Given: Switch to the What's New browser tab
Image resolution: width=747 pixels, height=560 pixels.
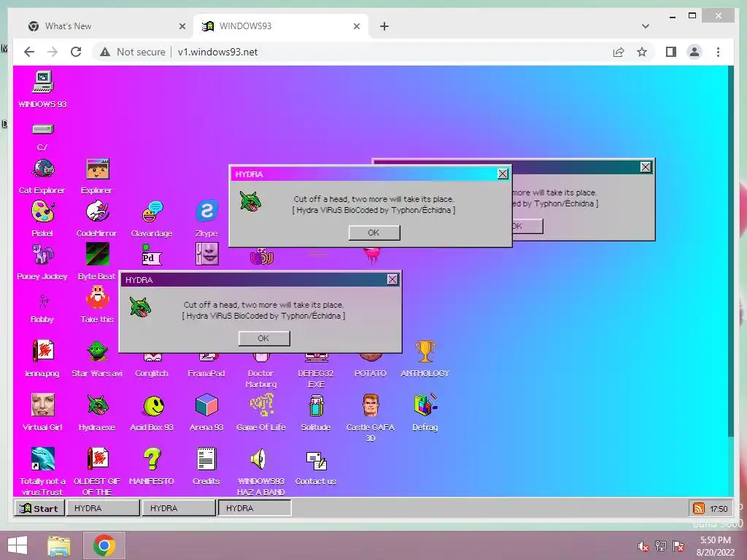Looking at the screenshot, I should (x=105, y=26).
